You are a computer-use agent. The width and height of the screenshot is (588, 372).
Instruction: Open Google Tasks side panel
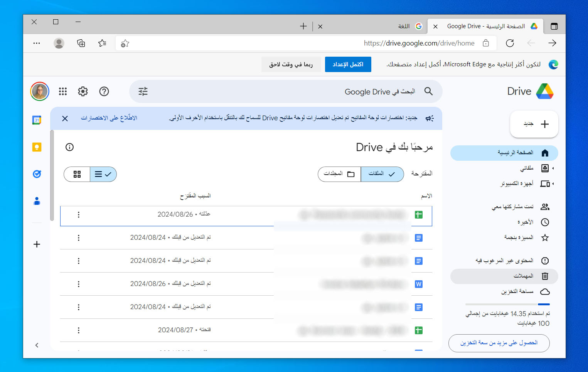(37, 174)
